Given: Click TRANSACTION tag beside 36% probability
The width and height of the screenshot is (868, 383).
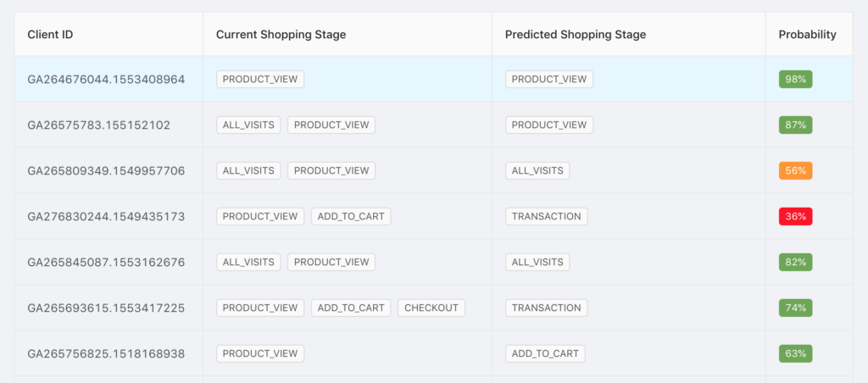Looking at the screenshot, I should click(547, 216).
